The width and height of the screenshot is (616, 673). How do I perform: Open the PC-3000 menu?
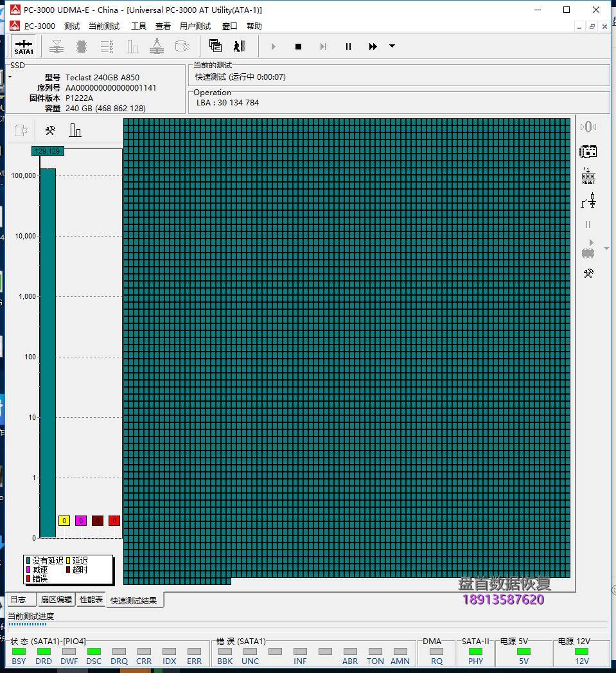pyautogui.click(x=40, y=26)
